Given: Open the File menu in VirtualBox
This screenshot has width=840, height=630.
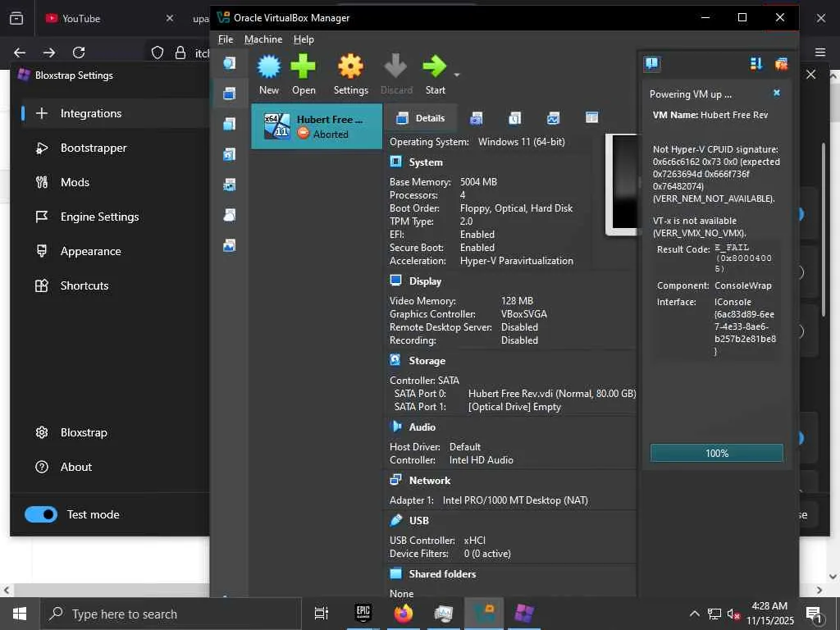Looking at the screenshot, I should tap(226, 39).
